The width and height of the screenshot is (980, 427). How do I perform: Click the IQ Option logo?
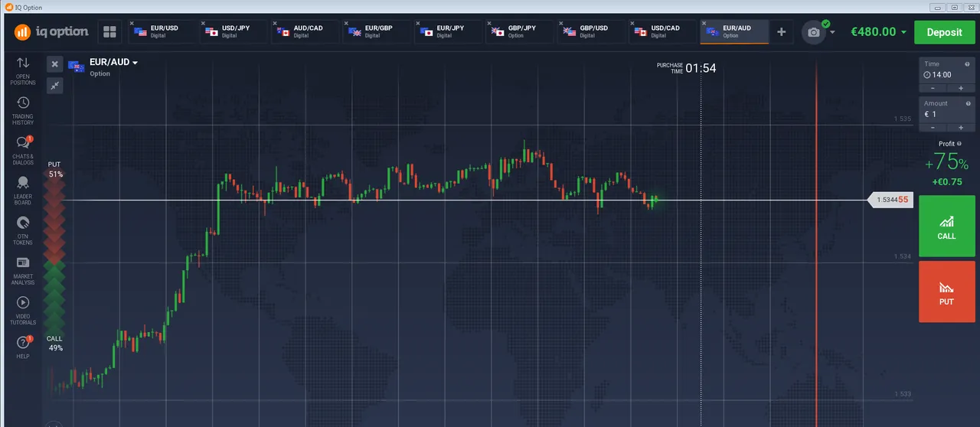(51, 32)
